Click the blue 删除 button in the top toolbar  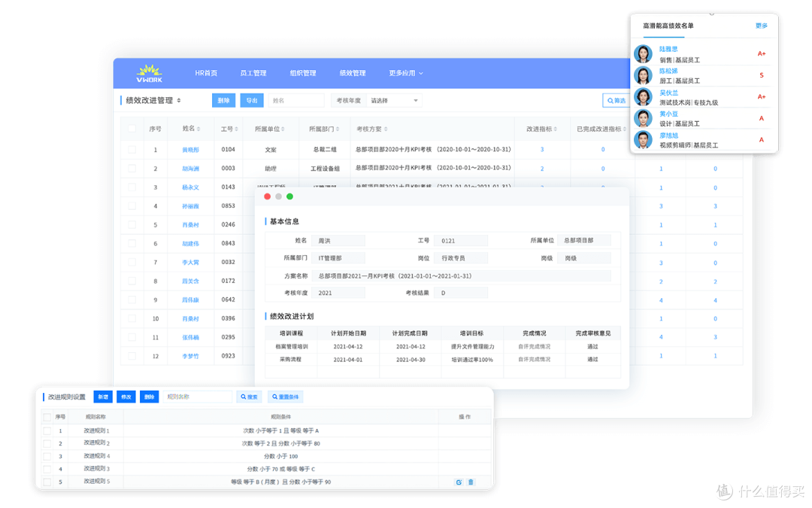click(x=224, y=101)
